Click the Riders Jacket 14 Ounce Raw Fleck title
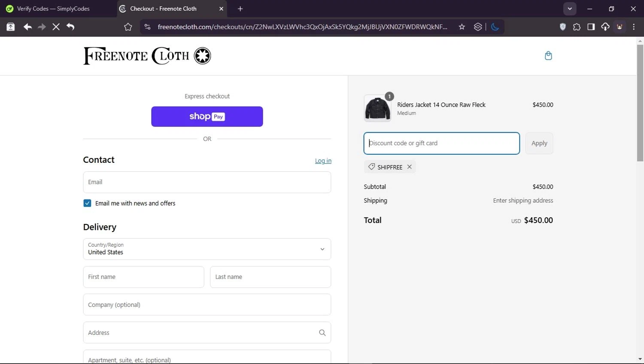 pos(441,105)
